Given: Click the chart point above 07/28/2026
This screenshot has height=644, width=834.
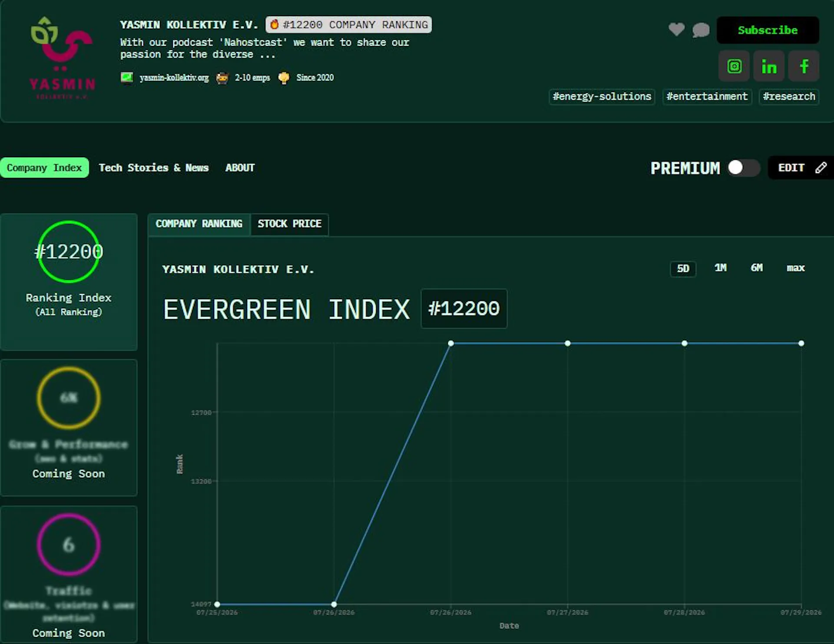Looking at the screenshot, I should (x=685, y=343).
